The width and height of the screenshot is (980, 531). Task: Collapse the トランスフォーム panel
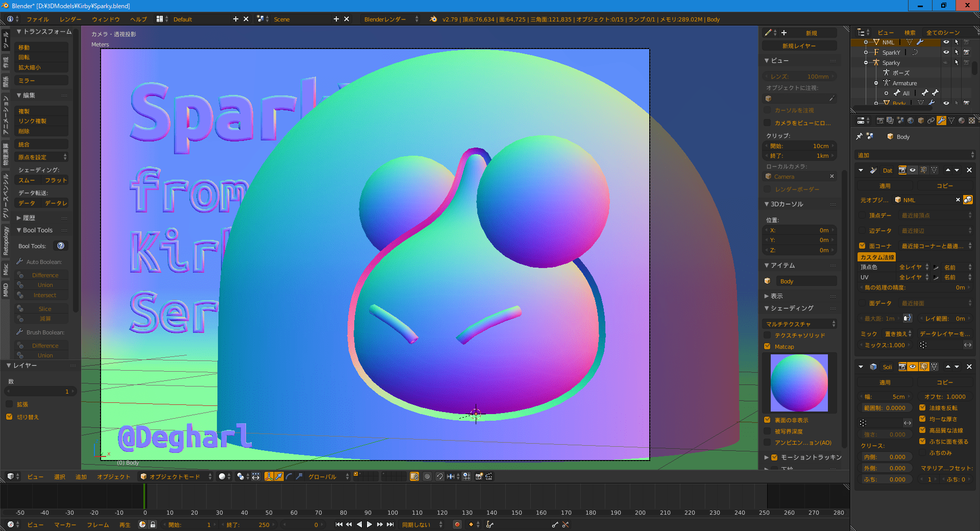point(19,32)
